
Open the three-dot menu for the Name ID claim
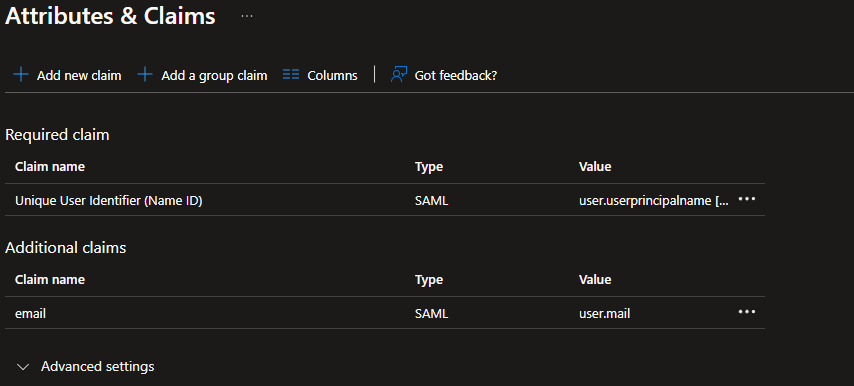click(x=747, y=199)
